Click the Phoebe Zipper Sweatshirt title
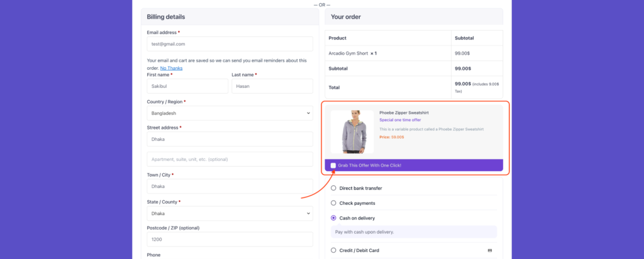 point(404,113)
